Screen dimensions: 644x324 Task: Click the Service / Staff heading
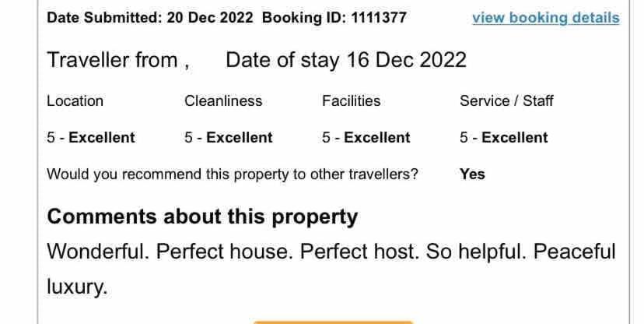point(506,100)
